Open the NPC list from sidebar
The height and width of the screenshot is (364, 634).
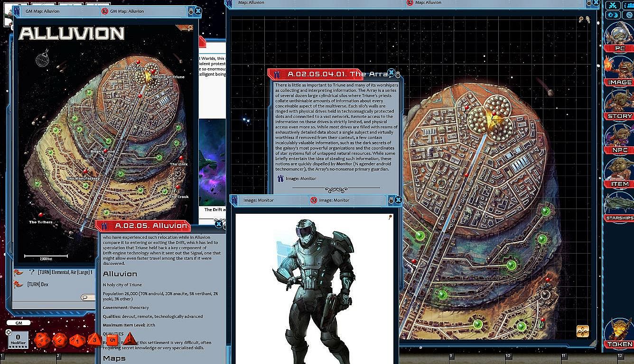[x=619, y=138]
